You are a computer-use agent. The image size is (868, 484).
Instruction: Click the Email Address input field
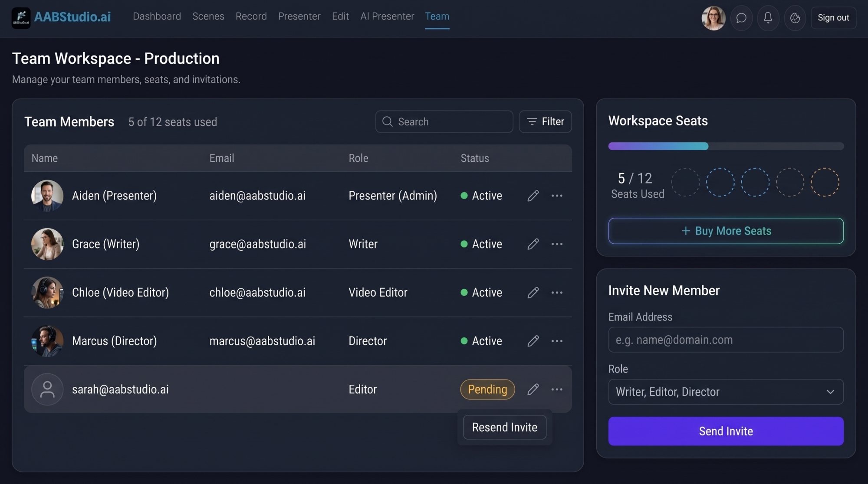[726, 340]
